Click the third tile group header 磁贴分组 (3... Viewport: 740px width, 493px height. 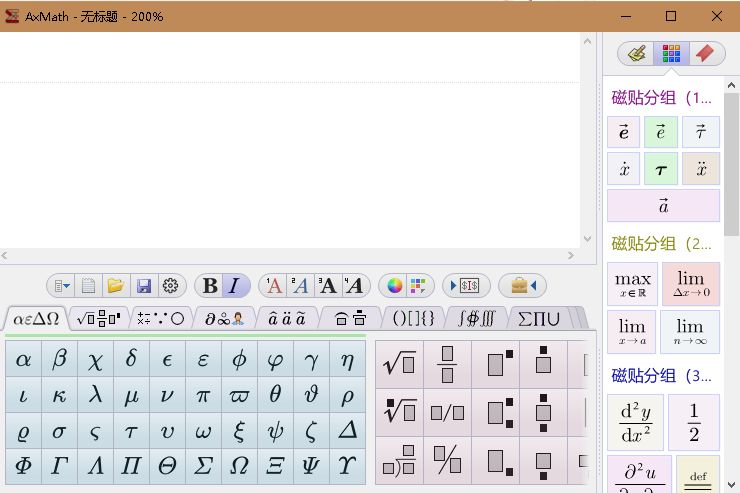pyautogui.click(x=661, y=376)
